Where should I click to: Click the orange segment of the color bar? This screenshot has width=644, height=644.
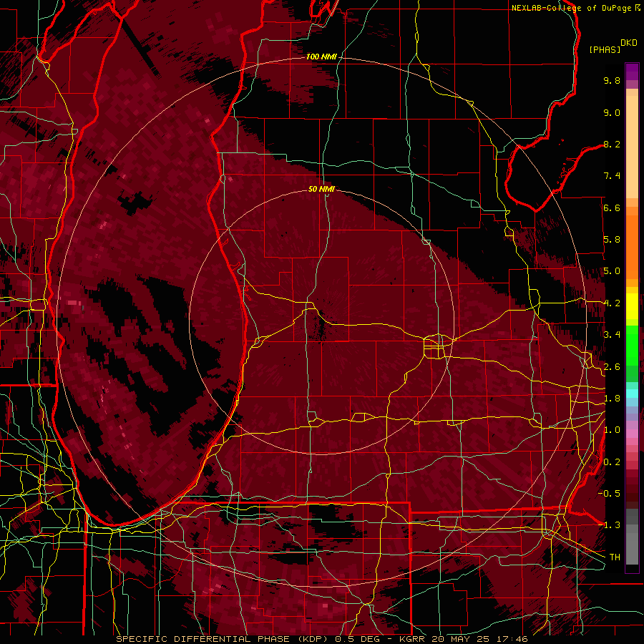tap(632, 243)
